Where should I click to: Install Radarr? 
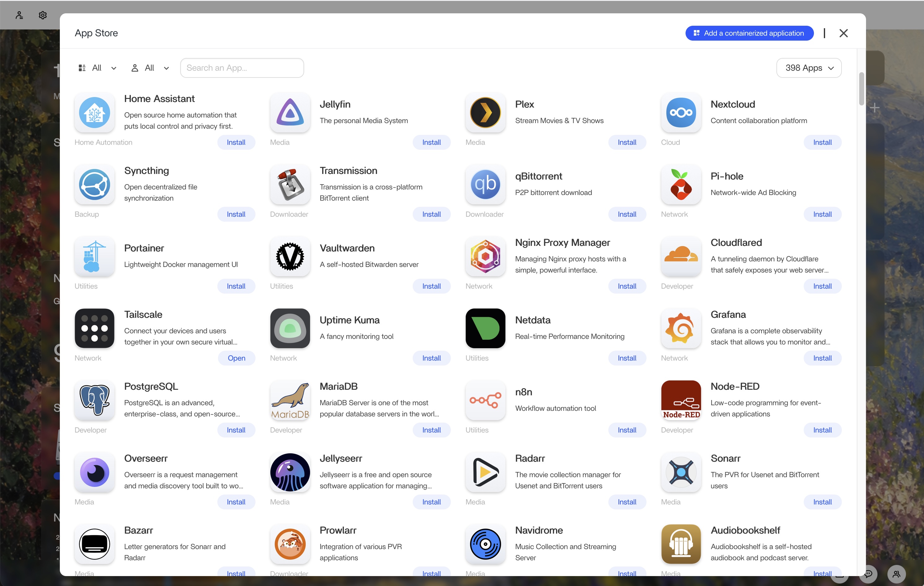627,502
